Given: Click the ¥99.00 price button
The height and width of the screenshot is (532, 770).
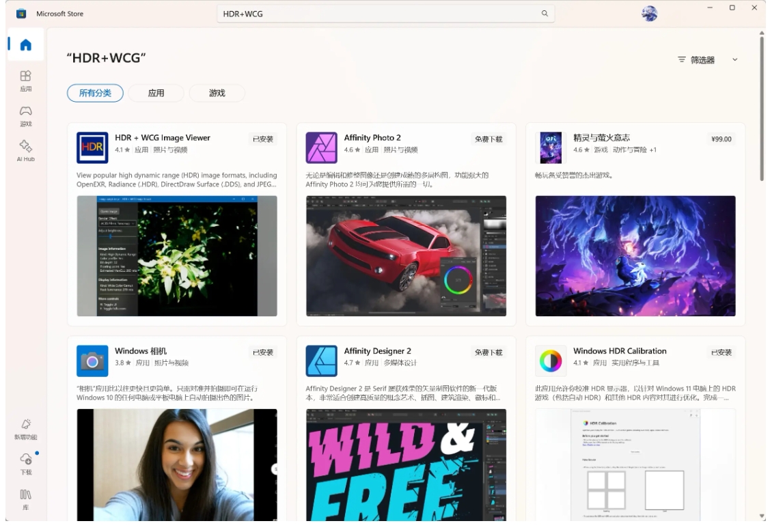Looking at the screenshot, I should 721,139.
